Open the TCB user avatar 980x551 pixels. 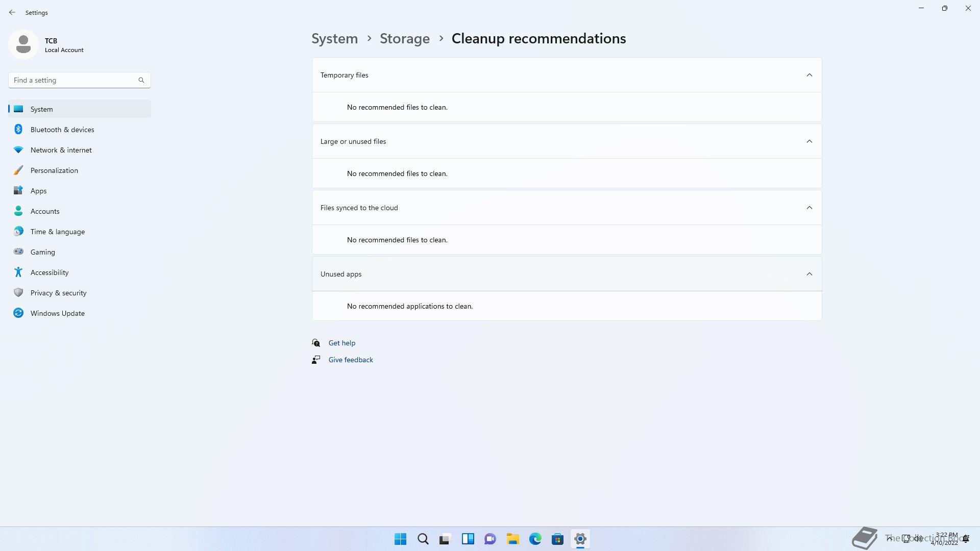[23, 44]
